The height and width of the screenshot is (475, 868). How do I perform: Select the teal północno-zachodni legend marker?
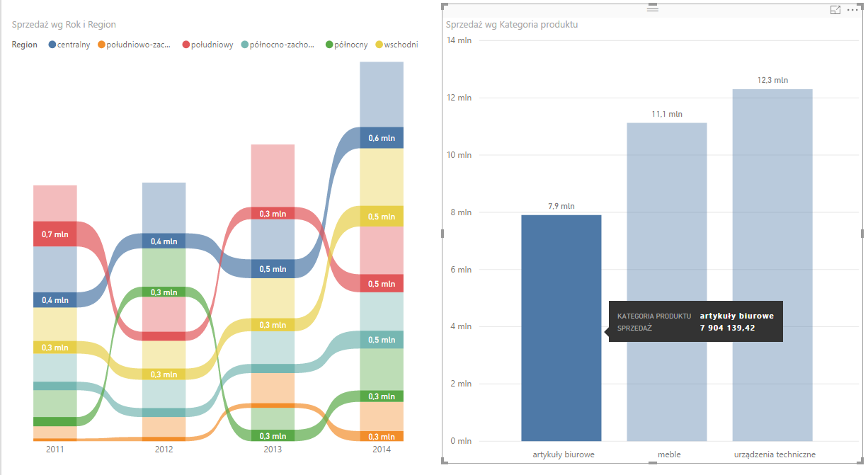click(245, 45)
